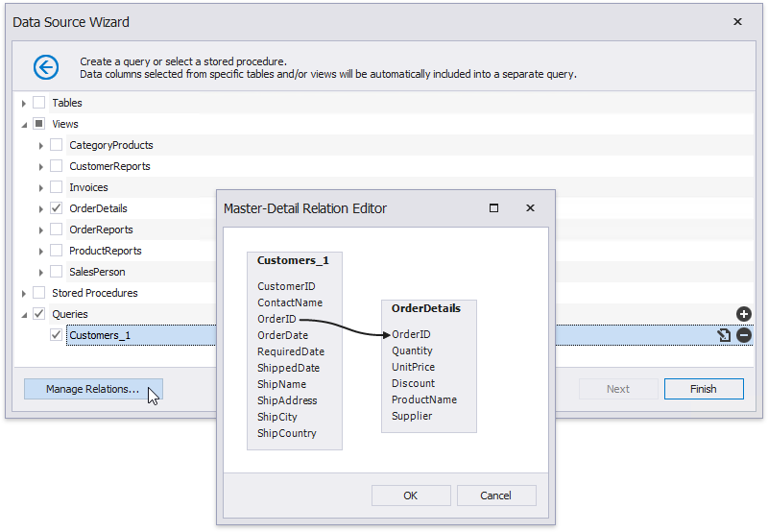Maximize the Master-Detail Relation Editor window
Image resolution: width=768 pixels, height=532 pixels.
[x=493, y=208]
